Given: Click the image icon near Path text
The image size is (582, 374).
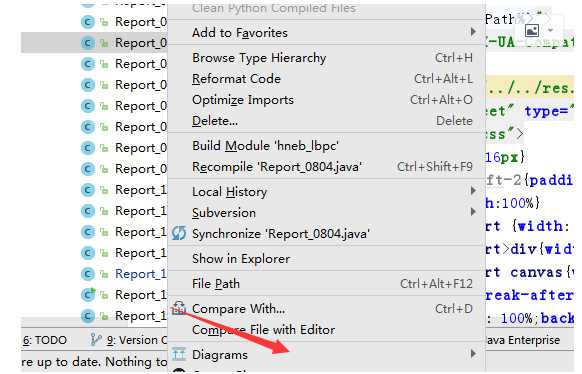Looking at the screenshot, I should coord(532,30).
